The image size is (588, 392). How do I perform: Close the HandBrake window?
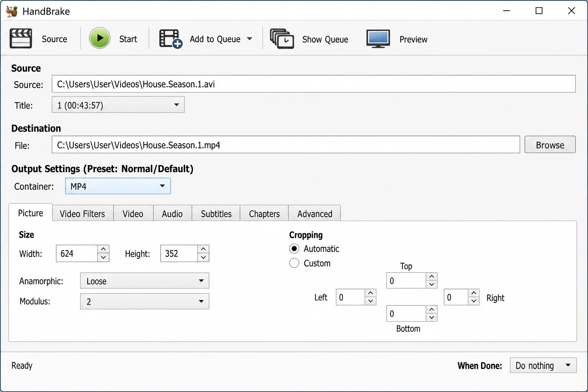pyautogui.click(x=571, y=11)
